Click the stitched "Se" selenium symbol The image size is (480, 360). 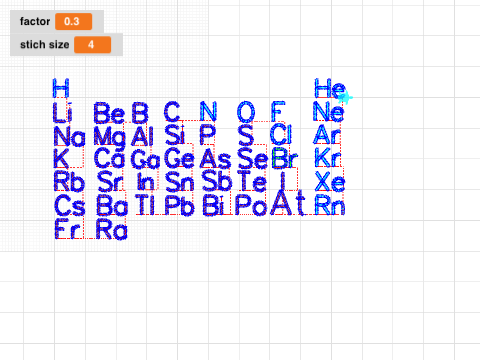tap(253, 158)
